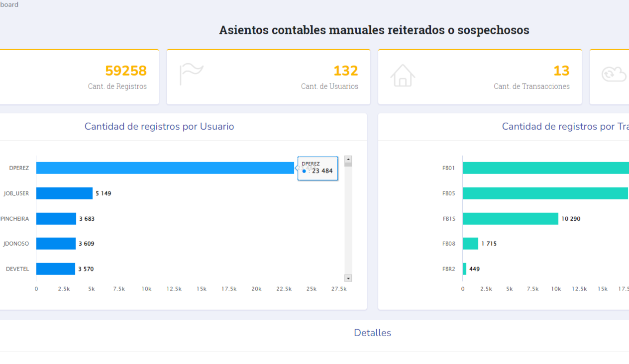Click the scrollbar up arrow in the user chart

348,160
